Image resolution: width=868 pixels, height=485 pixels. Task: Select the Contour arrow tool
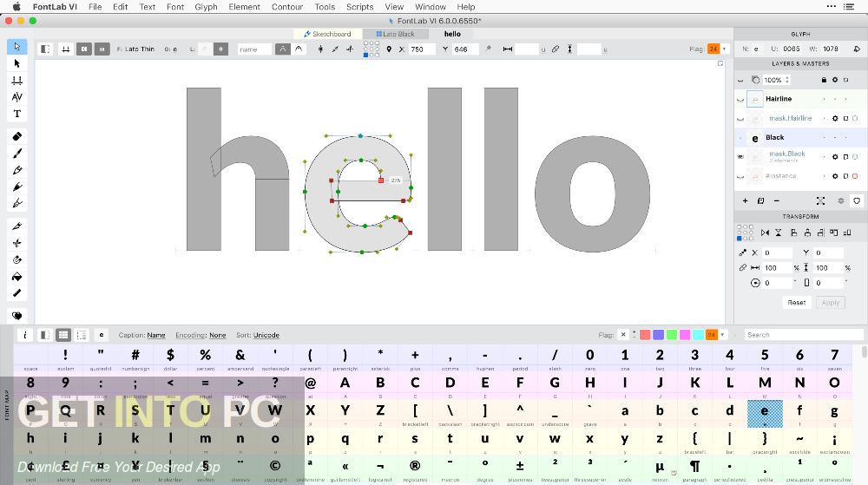(x=17, y=47)
